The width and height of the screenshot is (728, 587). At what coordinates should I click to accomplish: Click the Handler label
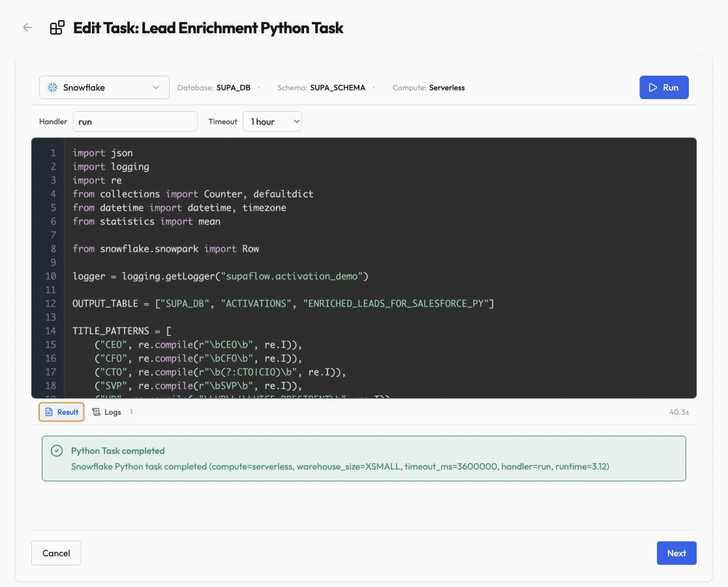53,121
